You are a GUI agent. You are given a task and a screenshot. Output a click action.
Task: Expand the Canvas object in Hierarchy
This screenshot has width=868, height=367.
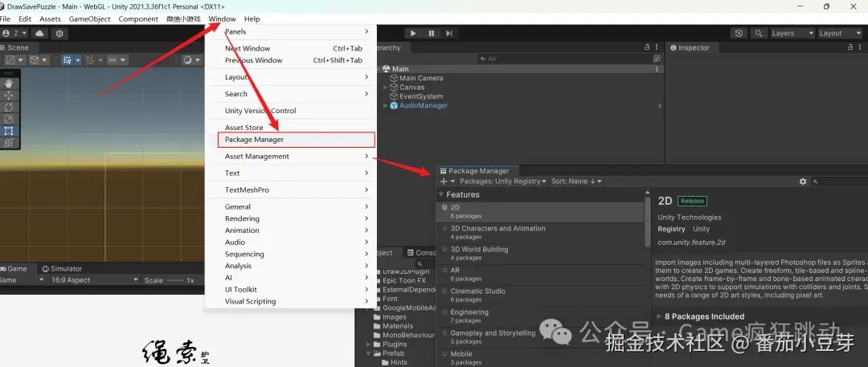tap(385, 88)
